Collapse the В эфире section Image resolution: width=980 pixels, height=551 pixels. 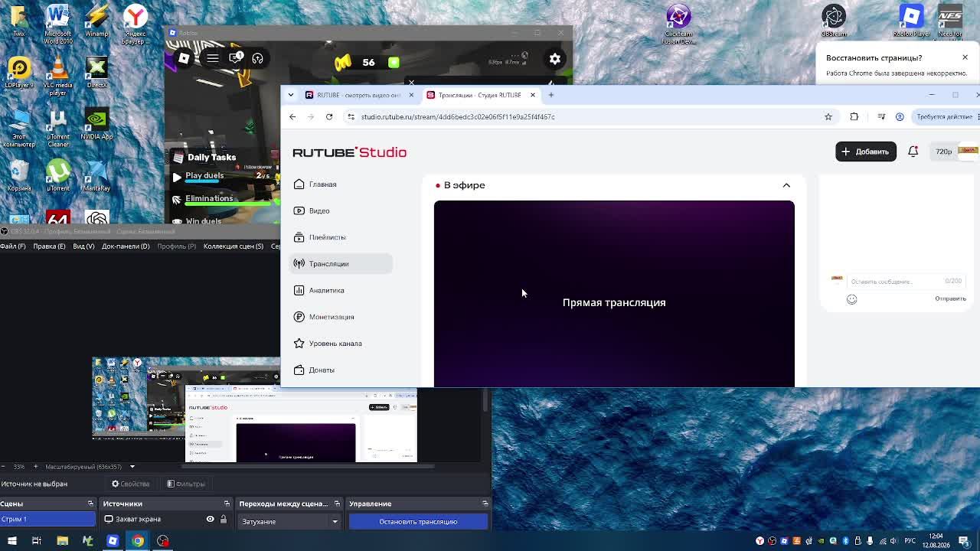click(786, 185)
